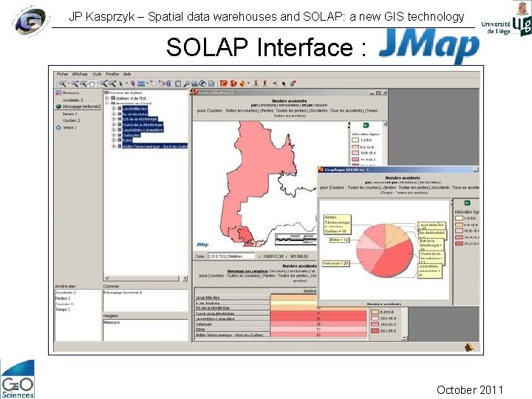532x399 pixels.
Task: Open the Affichage menu
Action: 80,74
